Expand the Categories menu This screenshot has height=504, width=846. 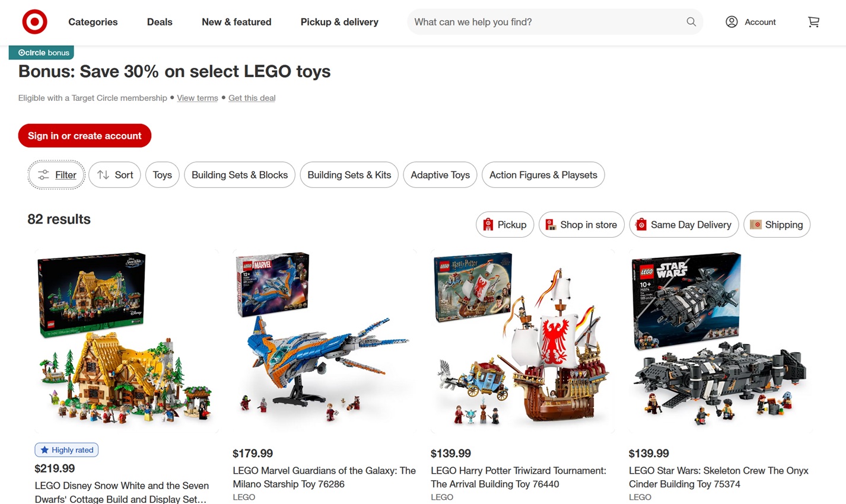[93, 22]
